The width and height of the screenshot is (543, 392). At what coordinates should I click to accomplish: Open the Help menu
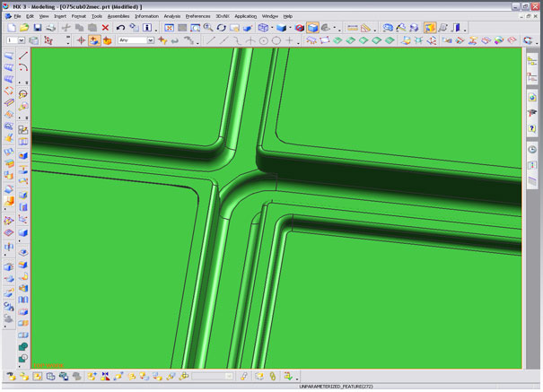point(288,16)
